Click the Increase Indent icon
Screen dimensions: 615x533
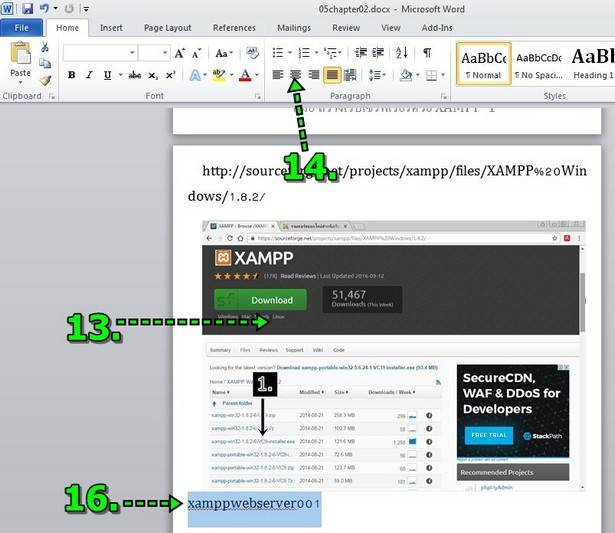[378, 53]
